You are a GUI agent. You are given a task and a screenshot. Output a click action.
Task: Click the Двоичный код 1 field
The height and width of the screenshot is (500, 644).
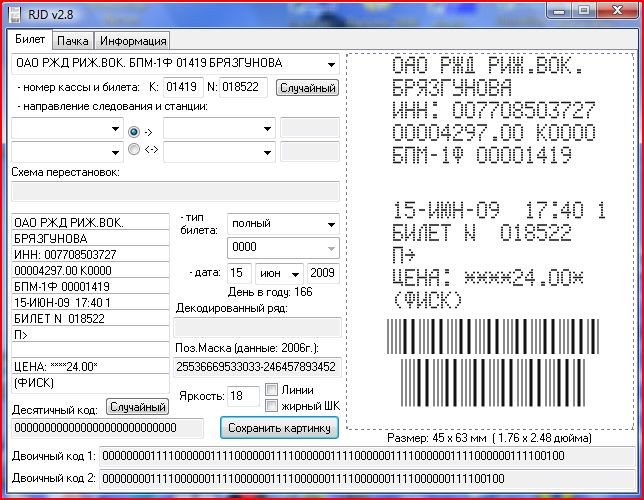tap(367, 456)
